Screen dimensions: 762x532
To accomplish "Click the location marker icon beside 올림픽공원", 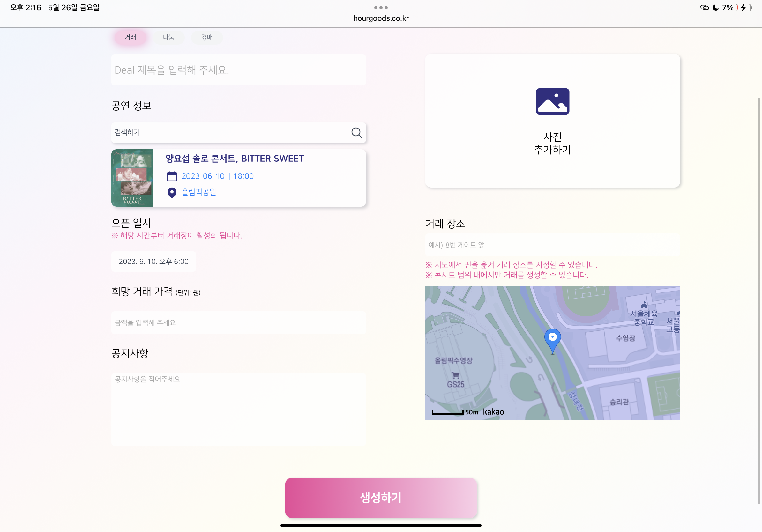I will [172, 192].
